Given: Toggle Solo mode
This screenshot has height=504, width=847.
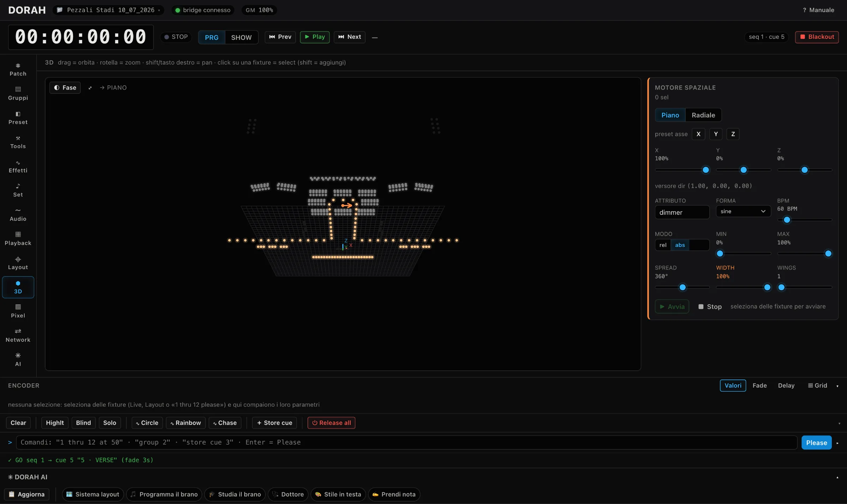Looking at the screenshot, I should coord(110,423).
